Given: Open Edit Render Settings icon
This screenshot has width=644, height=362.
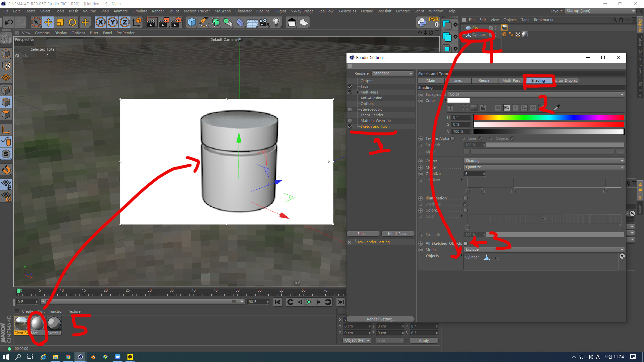Looking at the screenshot, I should click(176, 22).
